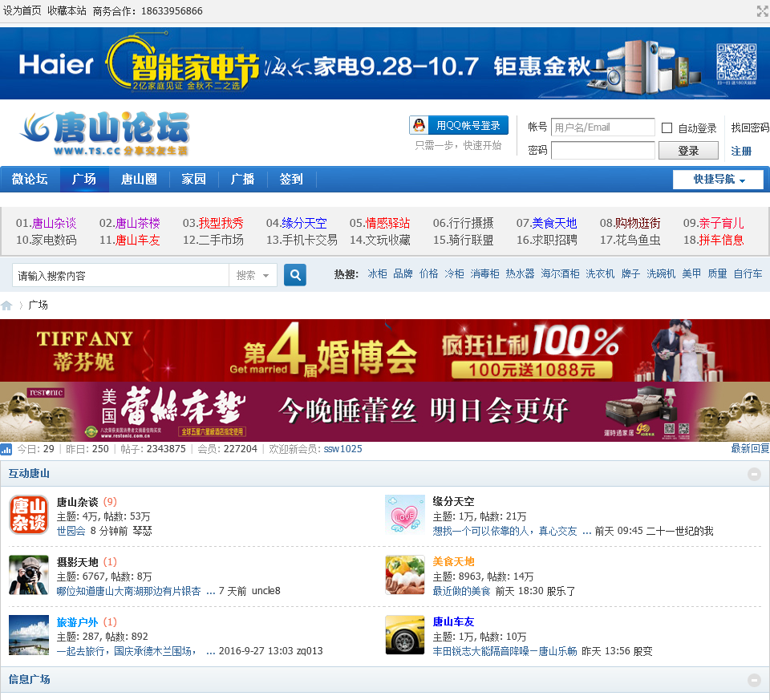Click the statistics bar chart icon

(x=6, y=449)
